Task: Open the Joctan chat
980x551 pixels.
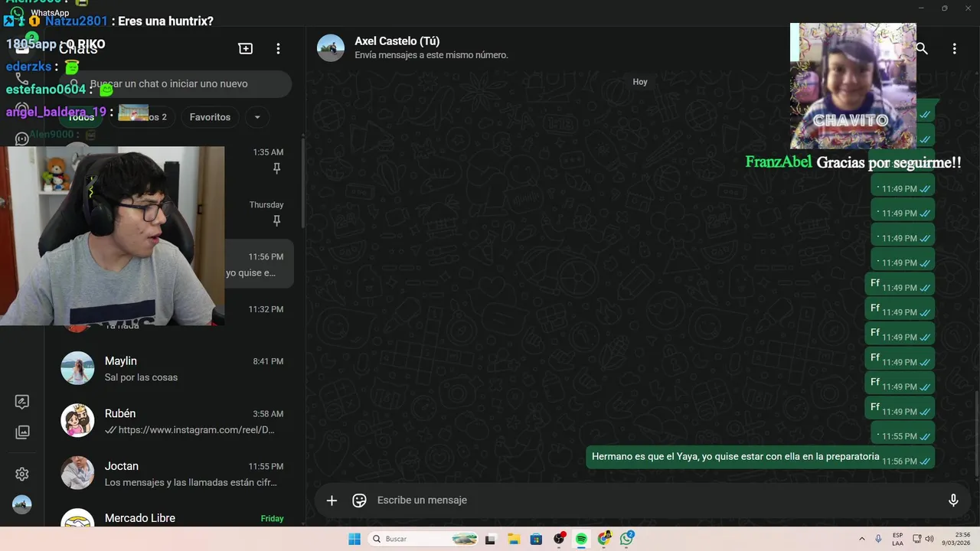Action: [x=173, y=474]
